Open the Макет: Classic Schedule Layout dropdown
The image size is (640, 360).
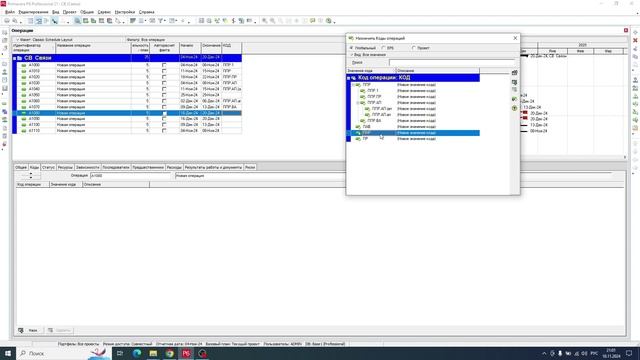tap(44, 40)
